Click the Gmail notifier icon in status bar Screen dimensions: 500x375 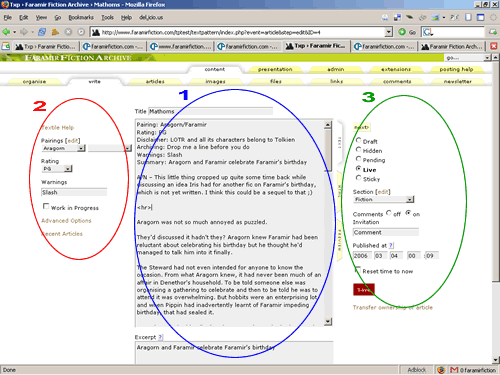(454, 370)
